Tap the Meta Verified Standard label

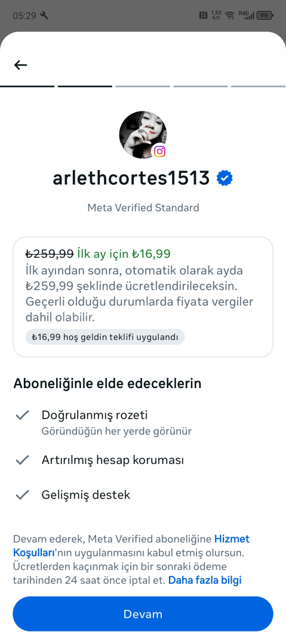click(143, 208)
